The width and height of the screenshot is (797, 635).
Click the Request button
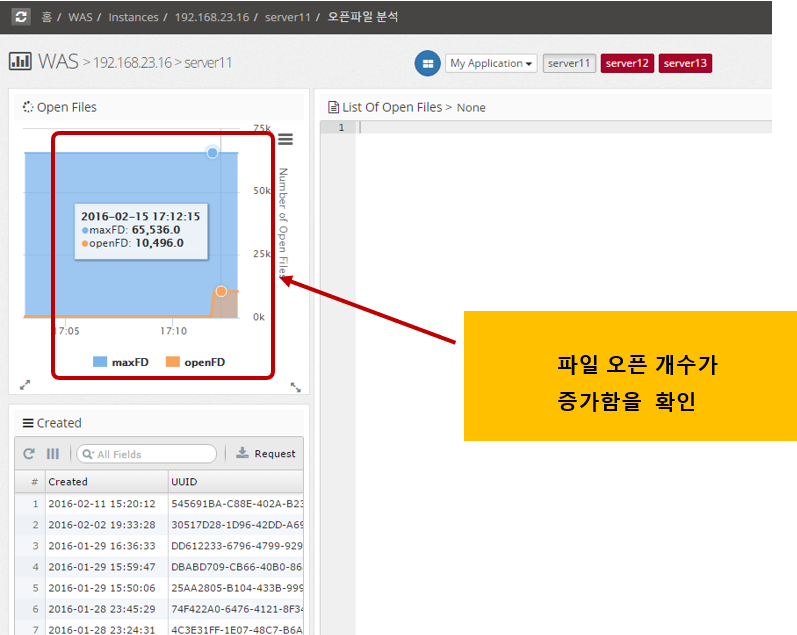coord(266,454)
